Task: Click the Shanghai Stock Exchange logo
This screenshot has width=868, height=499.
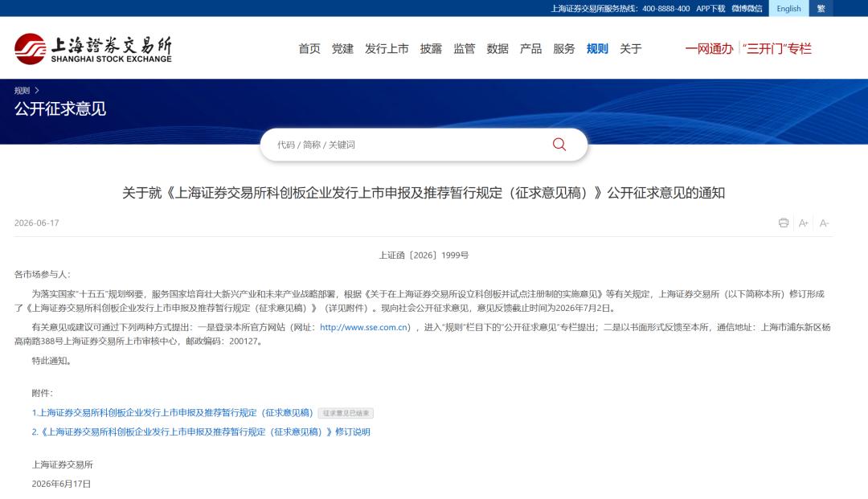Action: click(x=93, y=49)
